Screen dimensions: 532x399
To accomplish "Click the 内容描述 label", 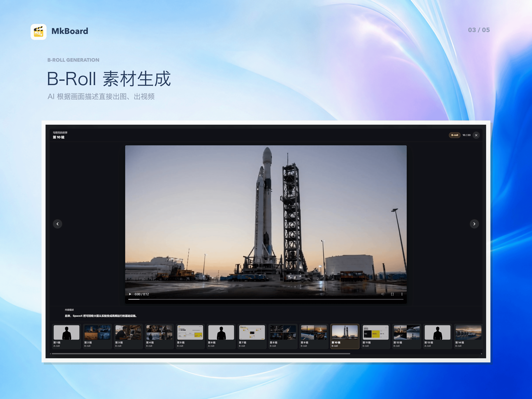I will (69, 310).
